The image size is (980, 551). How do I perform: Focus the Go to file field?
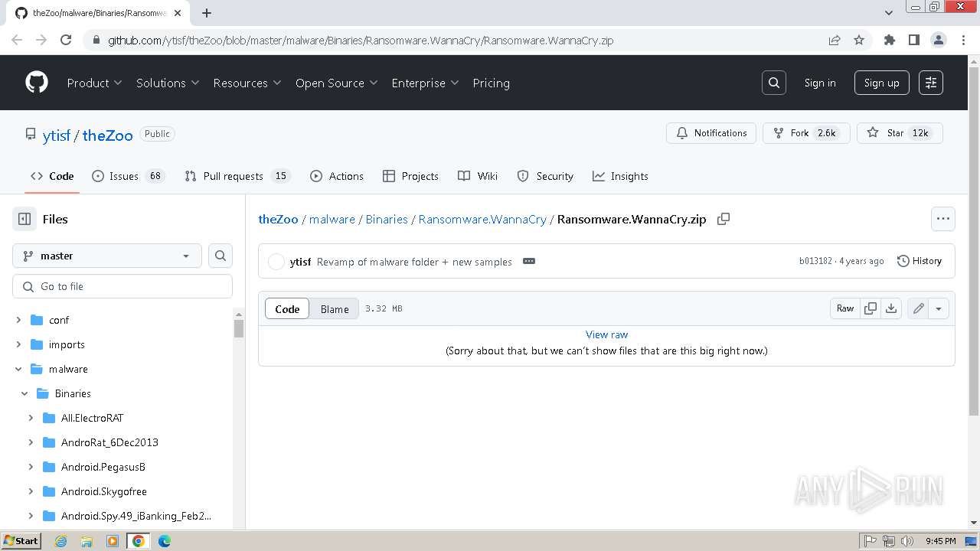pyautogui.click(x=122, y=286)
